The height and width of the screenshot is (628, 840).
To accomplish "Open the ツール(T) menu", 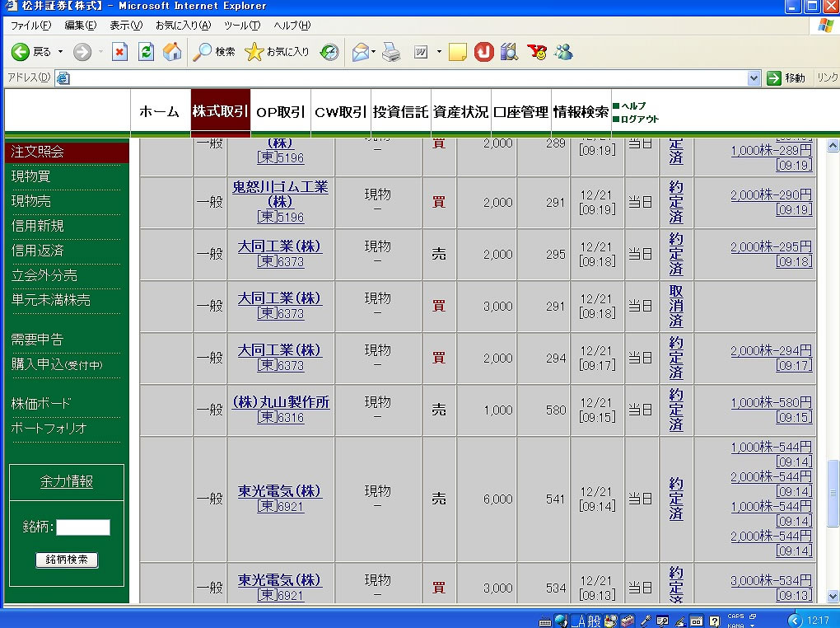I will tap(242, 26).
